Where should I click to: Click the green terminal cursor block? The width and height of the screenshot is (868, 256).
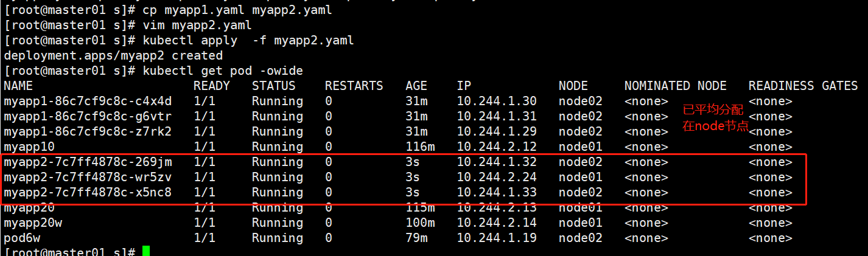145,251
